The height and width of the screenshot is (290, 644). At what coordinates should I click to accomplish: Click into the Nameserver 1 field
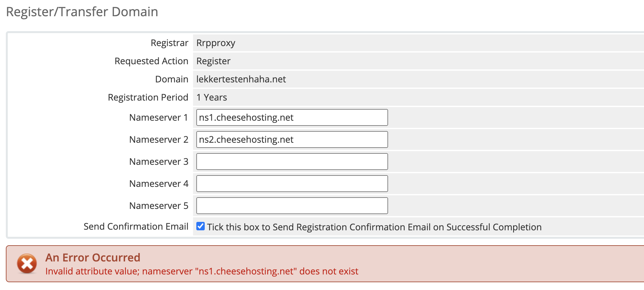pos(292,117)
